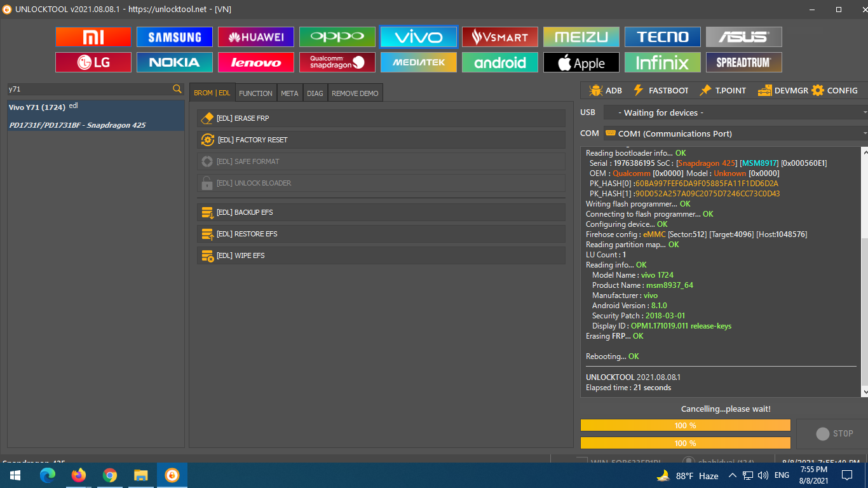Choose the Samsung brand logo
The height and width of the screenshot is (488, 868).
click(x=175, y=37)
